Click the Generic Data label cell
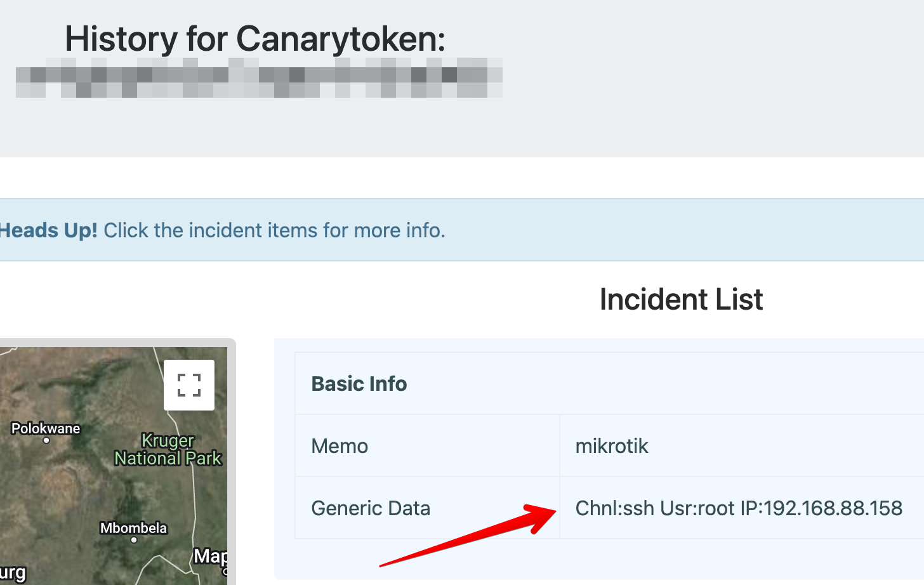Screen dimensions: 924x585 click(x=371, y=508)
